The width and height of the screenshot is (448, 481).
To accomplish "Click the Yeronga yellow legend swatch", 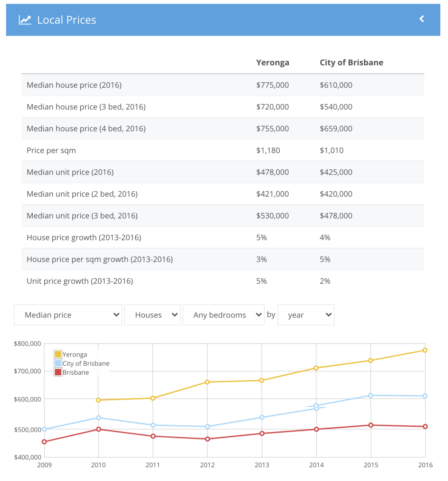I will point(58,354).
